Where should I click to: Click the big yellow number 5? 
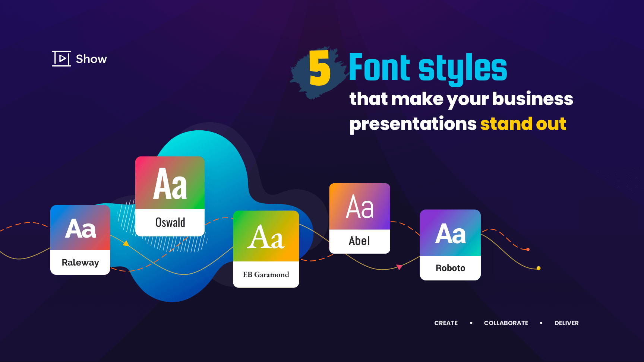point(320,69)
